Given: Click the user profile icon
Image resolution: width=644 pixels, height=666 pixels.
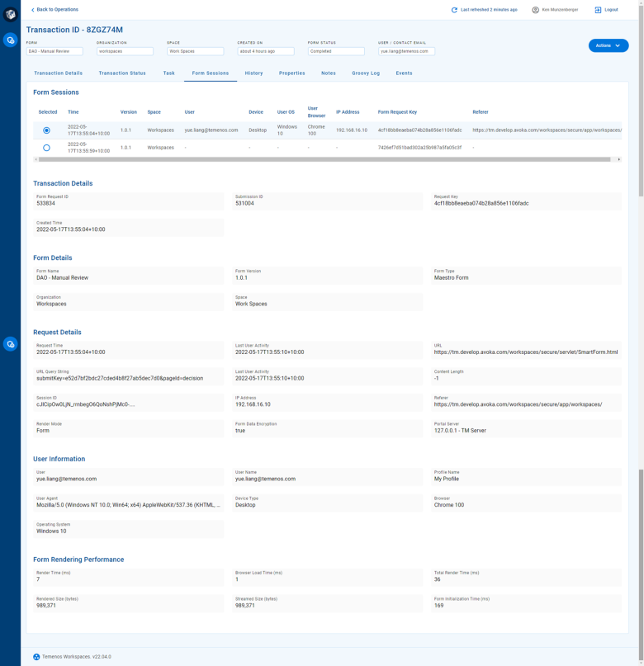Looking at the screenshot, I should (x=535, y=10).
